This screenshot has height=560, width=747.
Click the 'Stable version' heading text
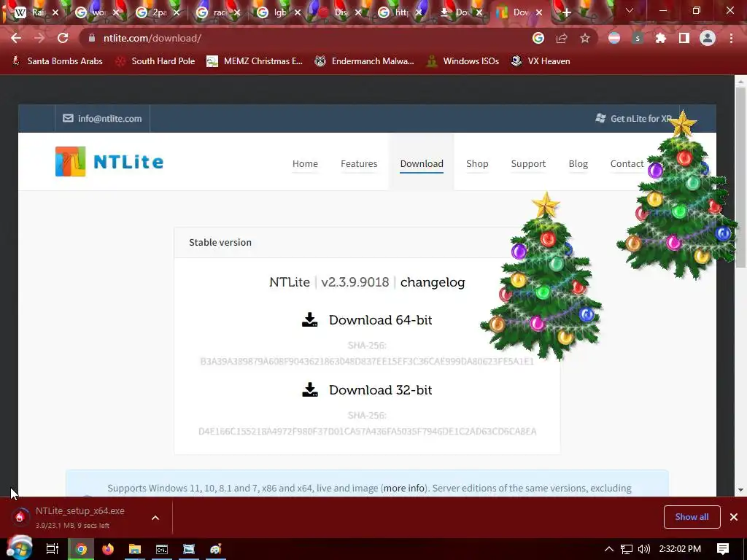220,242
